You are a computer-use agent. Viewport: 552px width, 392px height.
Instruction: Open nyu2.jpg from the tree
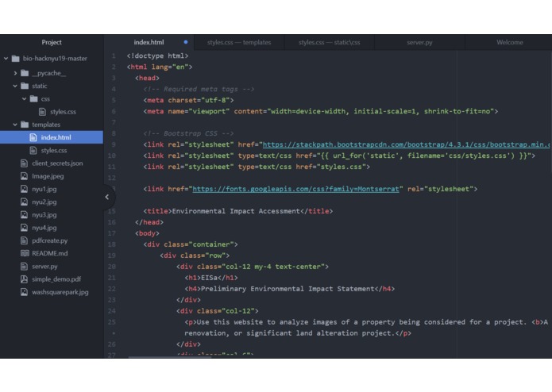44,202
